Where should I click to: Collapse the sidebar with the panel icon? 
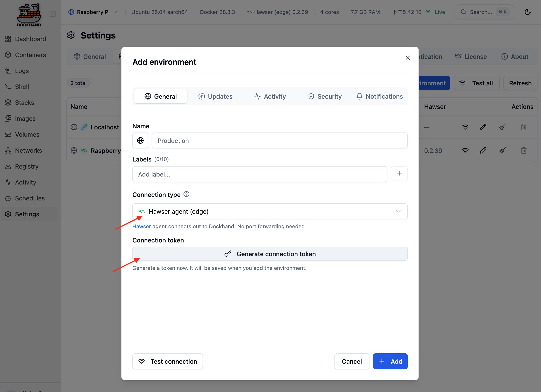[x=52, y=14]
